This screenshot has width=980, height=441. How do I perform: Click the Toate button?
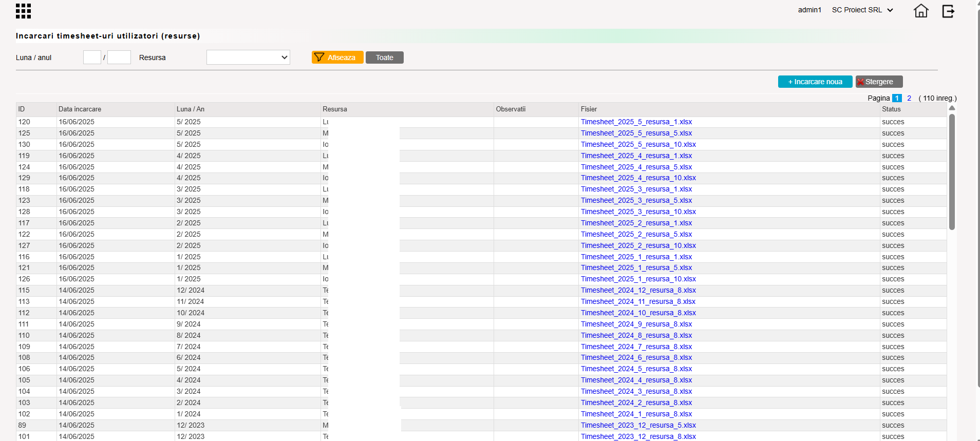click(x=385, y=57)
